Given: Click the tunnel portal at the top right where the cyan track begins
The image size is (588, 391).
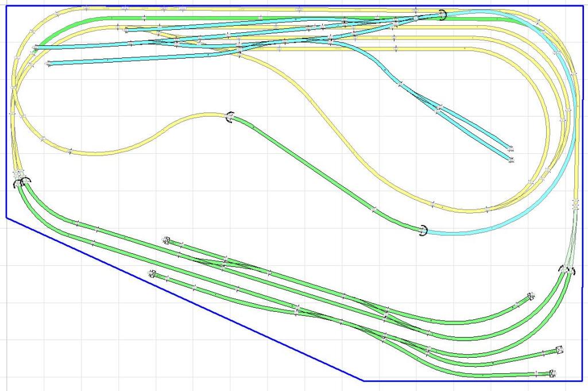Looking at the screenshot, I should (x=443, y=15).
